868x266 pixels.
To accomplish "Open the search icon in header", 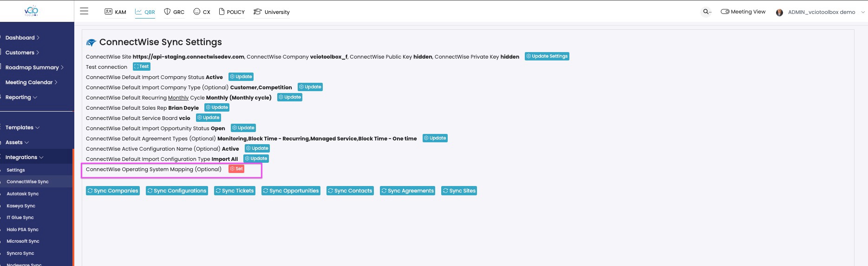I will 706,12.
